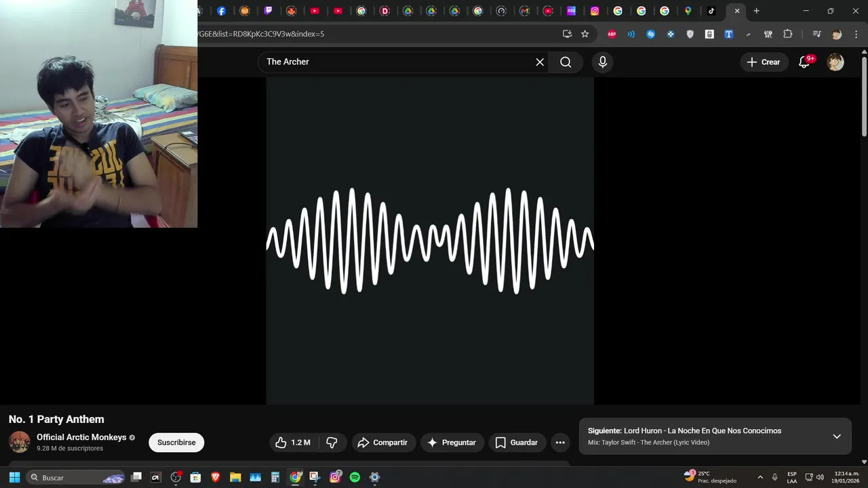The height and width of the screenshot is (488, 868).
Task: Switch to the TikTok tab
Action: (711, 11)
